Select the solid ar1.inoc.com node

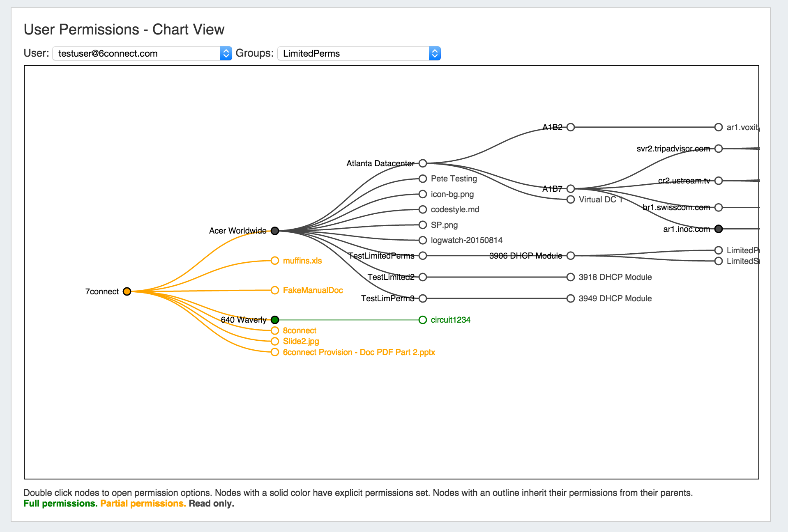click(x=718, y=229)
